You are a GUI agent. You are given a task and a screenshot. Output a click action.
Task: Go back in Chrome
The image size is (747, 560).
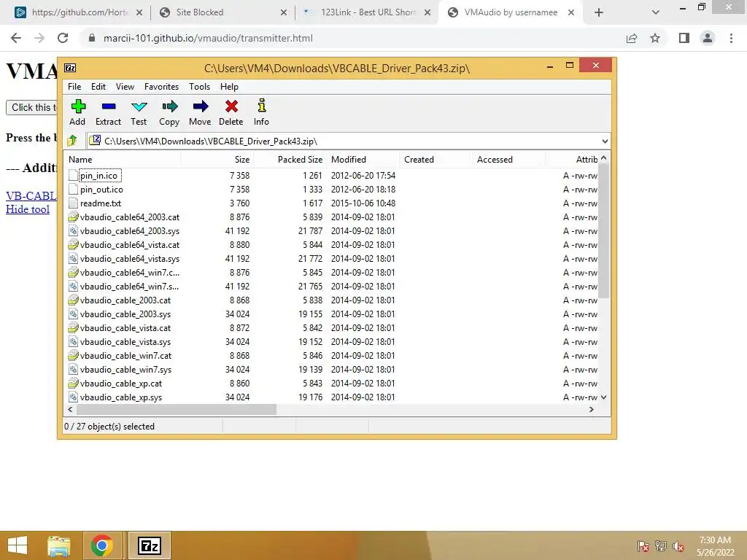tap(16, 38)
